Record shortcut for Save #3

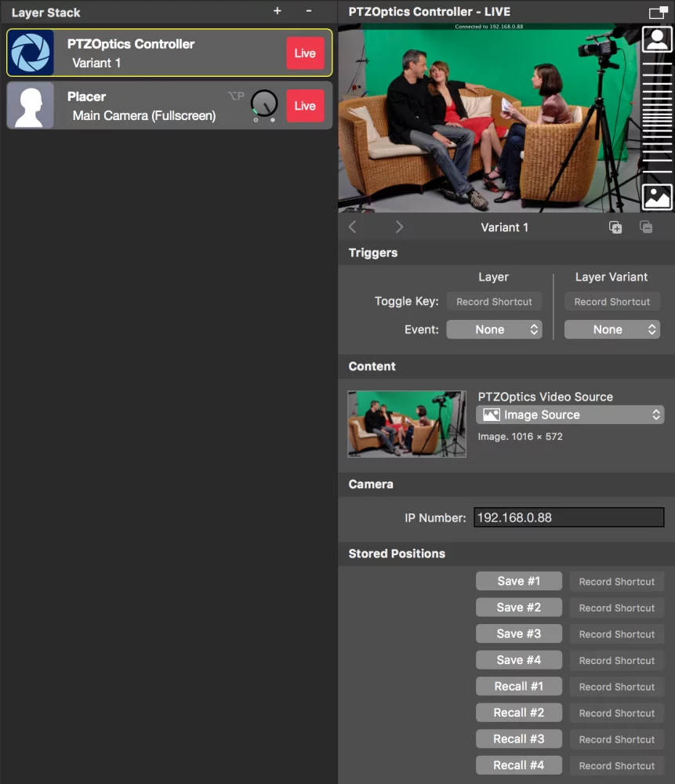[616, 634]
